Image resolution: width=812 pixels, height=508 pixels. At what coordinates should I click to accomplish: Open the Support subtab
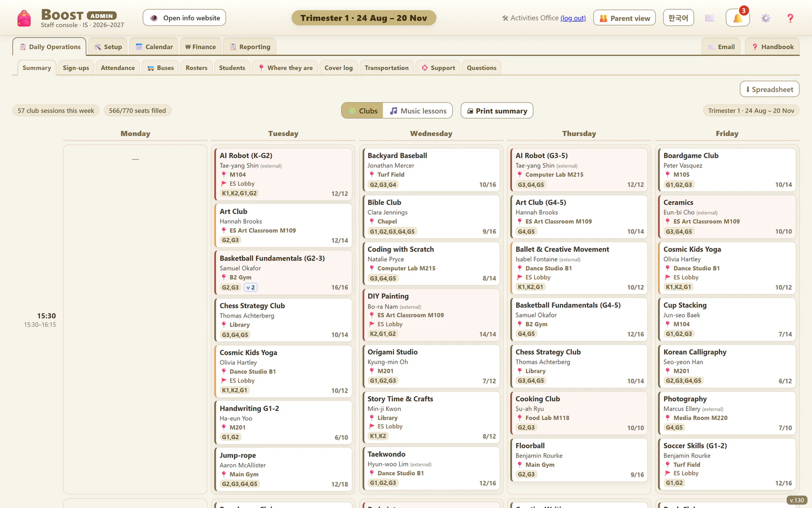tap(438, 68)
